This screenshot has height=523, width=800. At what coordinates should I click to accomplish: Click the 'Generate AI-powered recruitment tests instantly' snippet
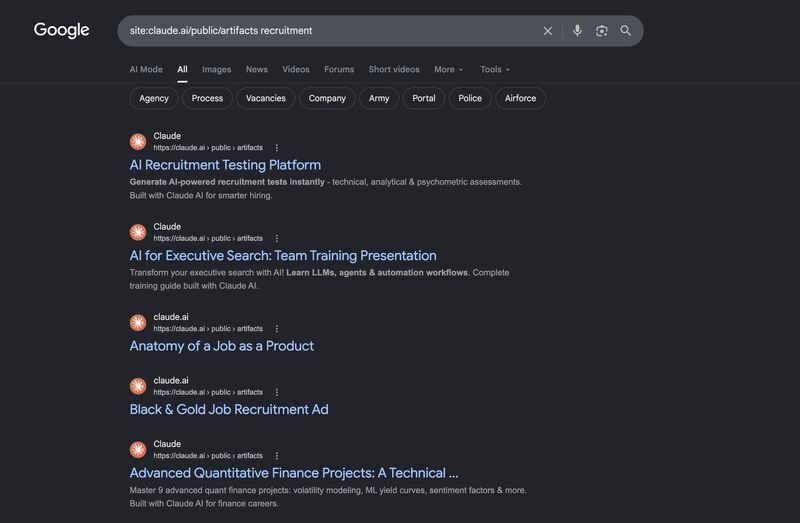[326, 188]
